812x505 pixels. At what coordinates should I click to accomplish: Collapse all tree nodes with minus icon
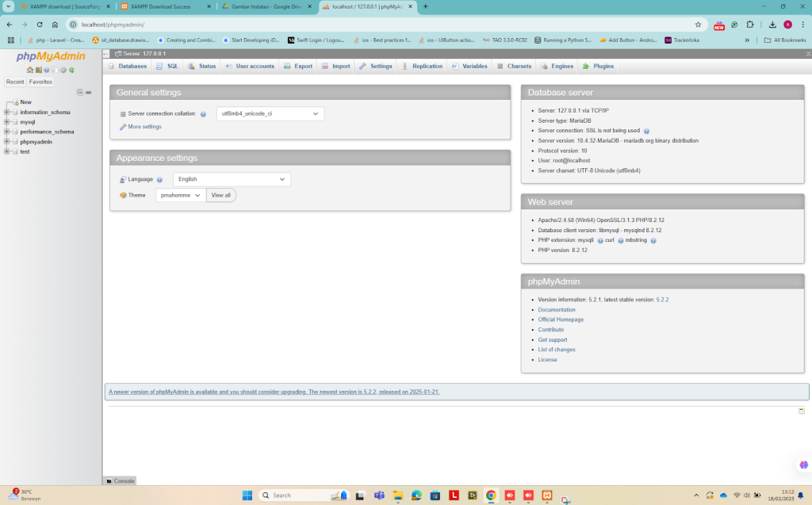coord(80,92)
